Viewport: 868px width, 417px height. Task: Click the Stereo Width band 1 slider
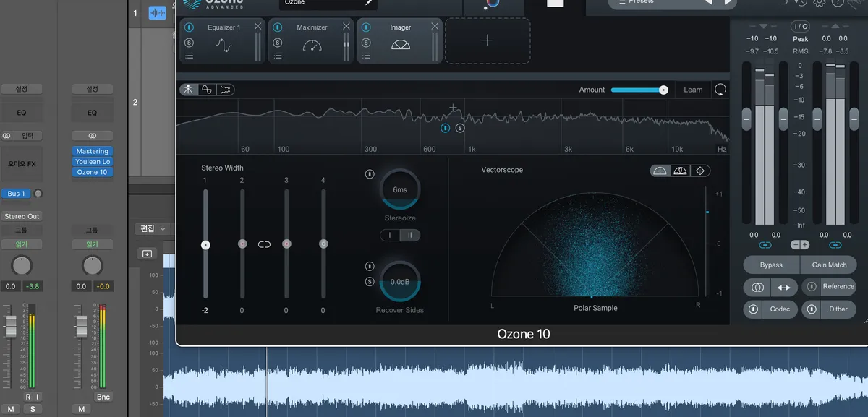(205, 244)
